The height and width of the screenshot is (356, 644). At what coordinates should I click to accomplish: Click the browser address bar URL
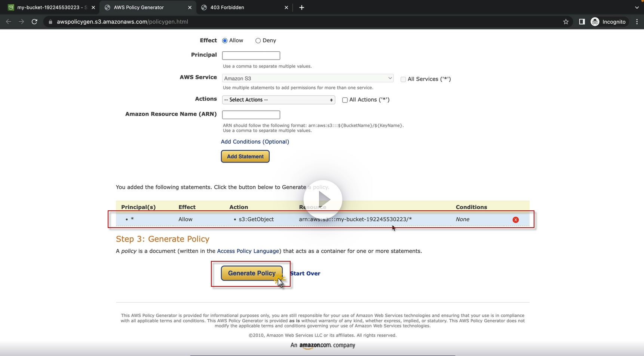(122, 22)
